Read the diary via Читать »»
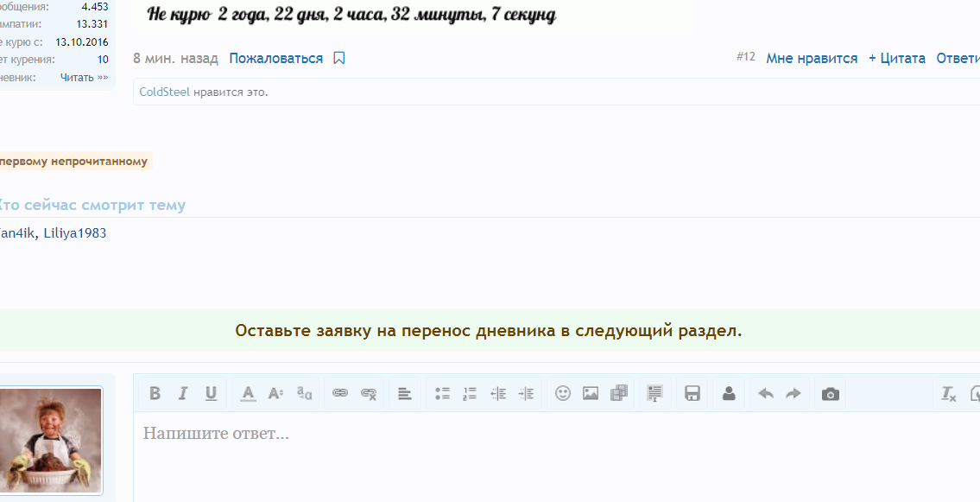This screenshot has width=980, height=502. point(84,78)
